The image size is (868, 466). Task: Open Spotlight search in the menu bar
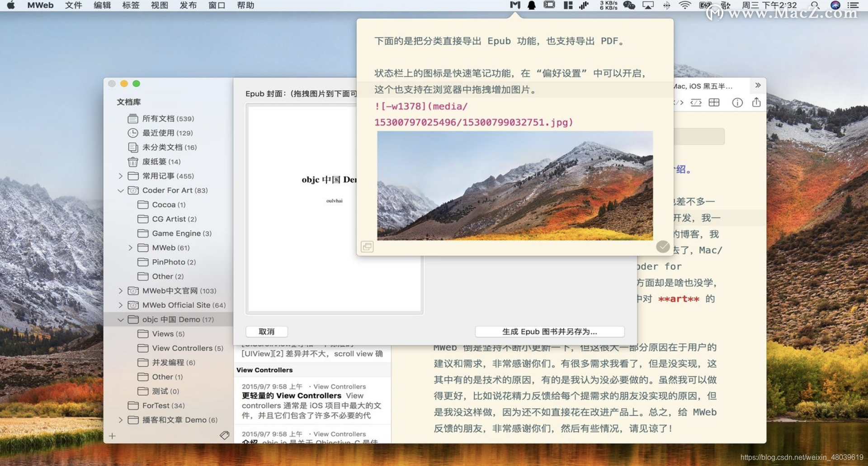pos(815,5)
